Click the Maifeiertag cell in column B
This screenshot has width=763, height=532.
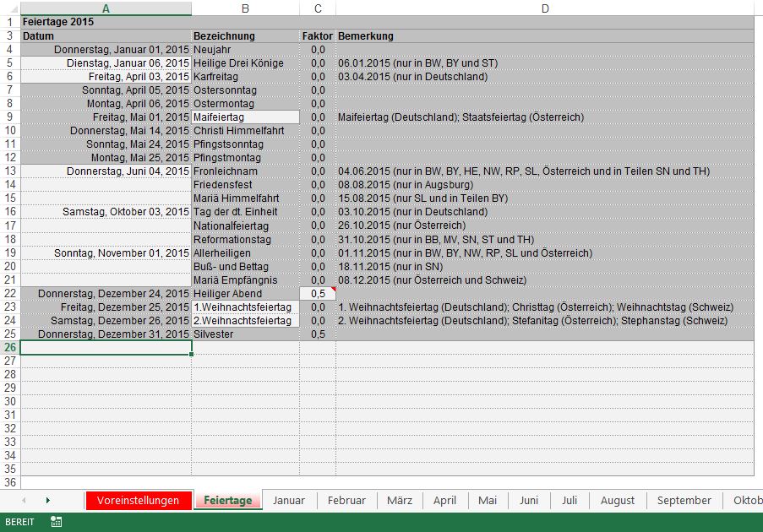[x=245, y=117]
